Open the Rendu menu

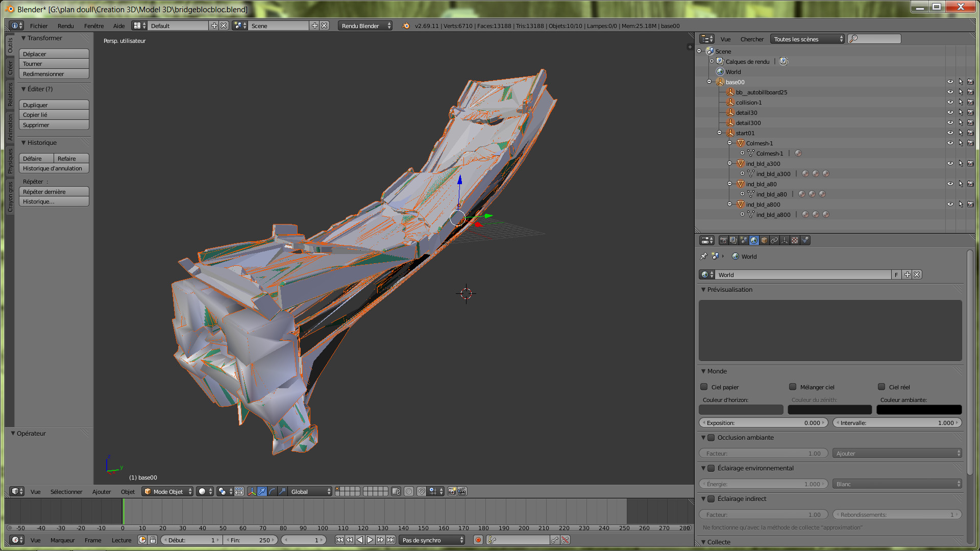65,26
